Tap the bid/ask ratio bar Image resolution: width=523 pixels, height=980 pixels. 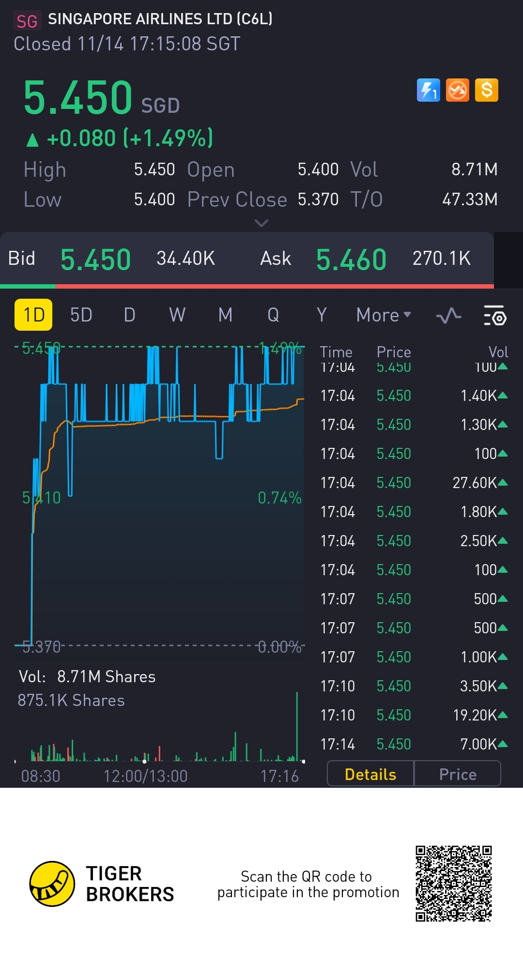point(247,286)
